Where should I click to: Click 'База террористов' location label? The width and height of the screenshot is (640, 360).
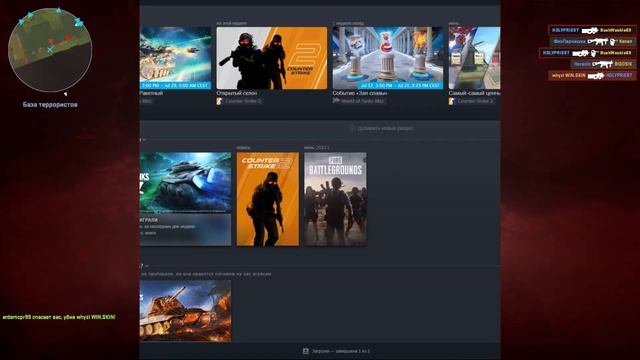coord(50,104)
